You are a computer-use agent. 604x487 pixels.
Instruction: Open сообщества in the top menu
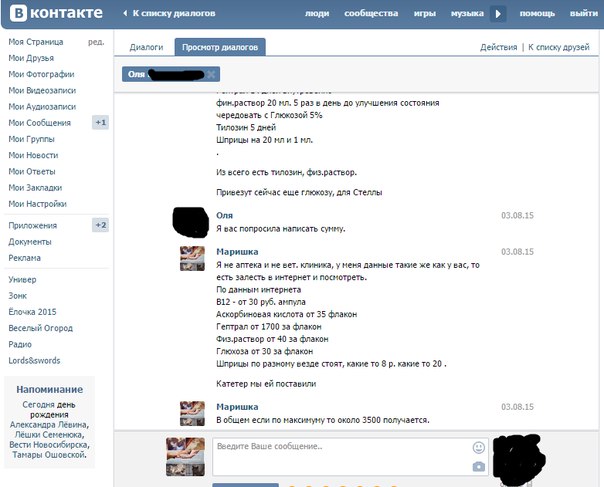point(370,14)
